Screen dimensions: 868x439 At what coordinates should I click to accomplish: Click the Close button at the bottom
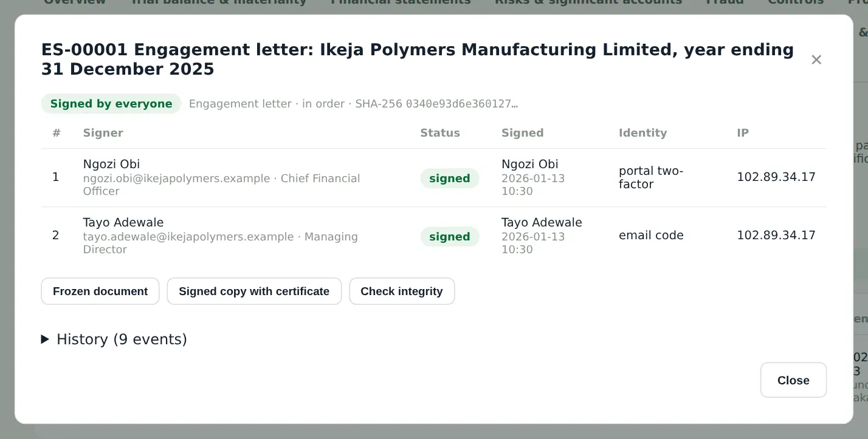click(x=793, y=380)
